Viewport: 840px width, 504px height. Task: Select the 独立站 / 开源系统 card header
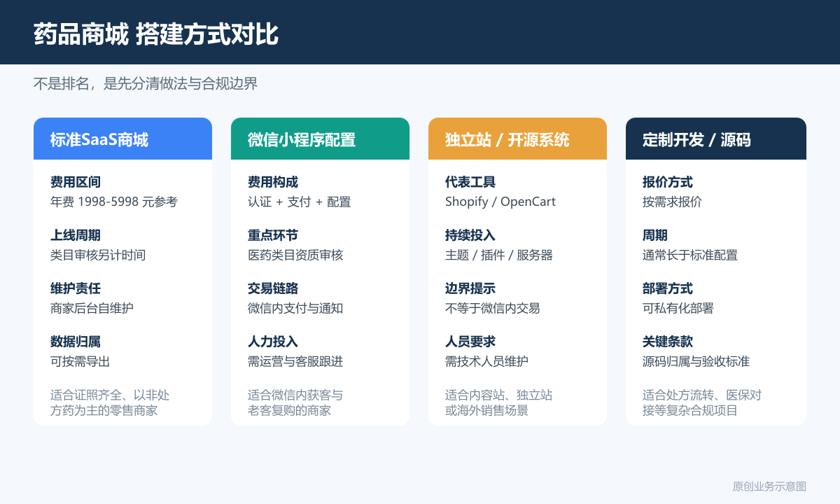click(517, 139)
